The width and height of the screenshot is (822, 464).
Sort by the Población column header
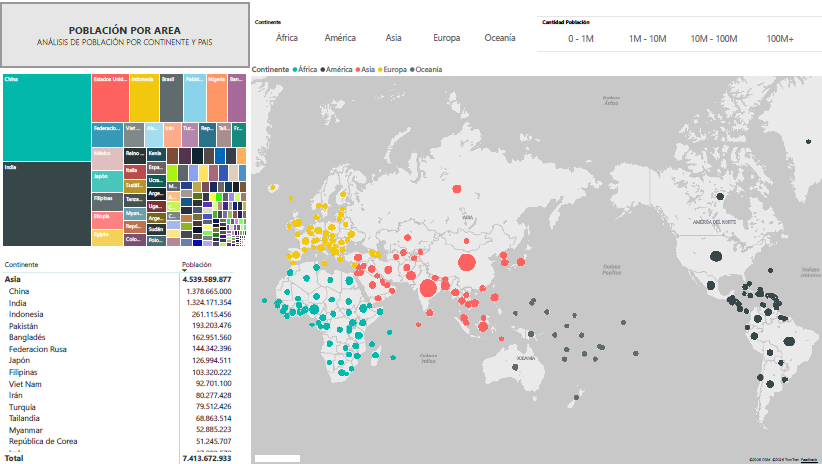[197, 265]
